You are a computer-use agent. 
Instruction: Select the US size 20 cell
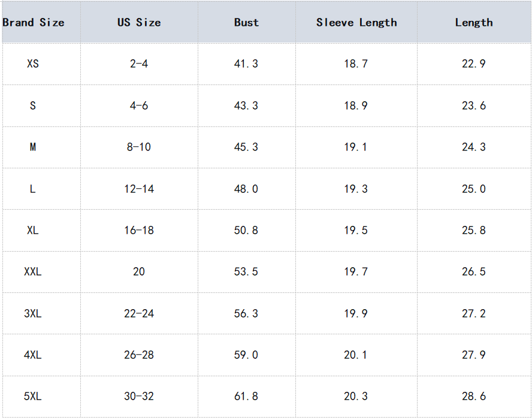point(139,271)
